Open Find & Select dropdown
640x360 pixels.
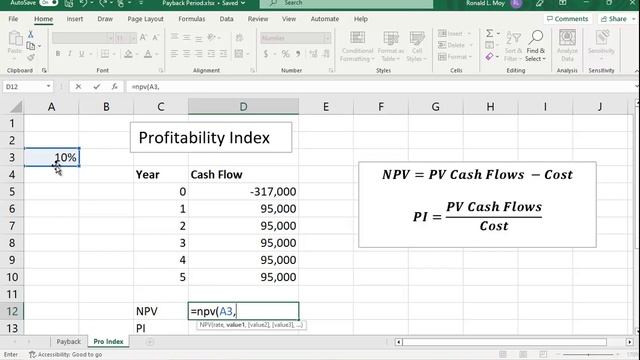click(x=536, y=46)
